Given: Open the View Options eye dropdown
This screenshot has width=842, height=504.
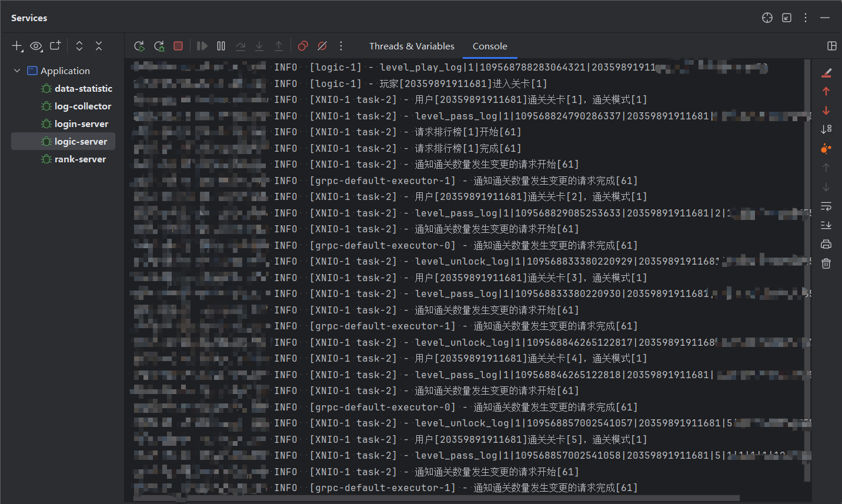Looking at the screenshot, I should 36,46.
